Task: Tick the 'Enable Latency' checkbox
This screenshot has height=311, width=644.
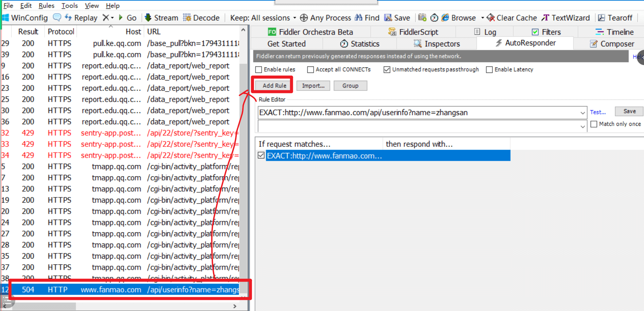Action: (489, 70)
